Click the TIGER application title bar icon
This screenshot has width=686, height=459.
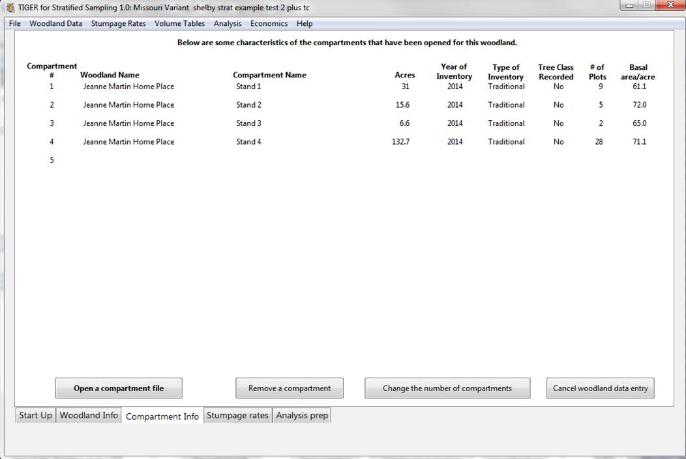8,7
